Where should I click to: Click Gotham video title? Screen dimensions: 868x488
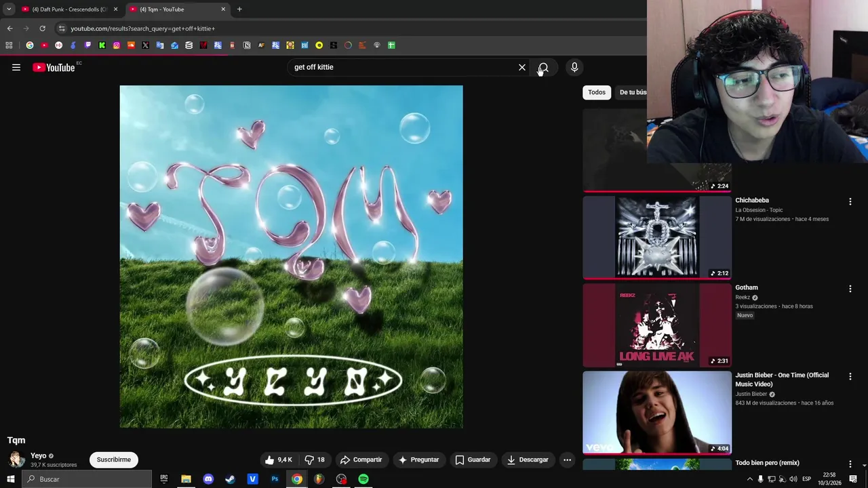click(747, 287)
